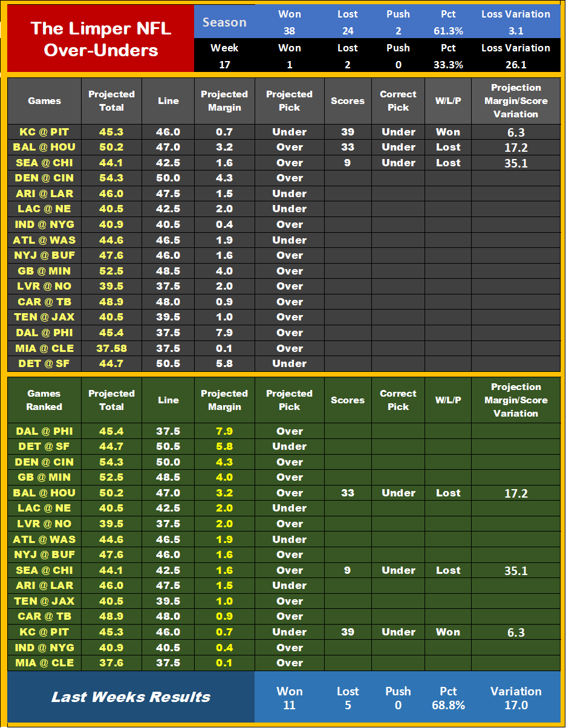Click "Won" for KC @ PIT in ranked table
The image size is (566, 728).
tap(448, 632)
